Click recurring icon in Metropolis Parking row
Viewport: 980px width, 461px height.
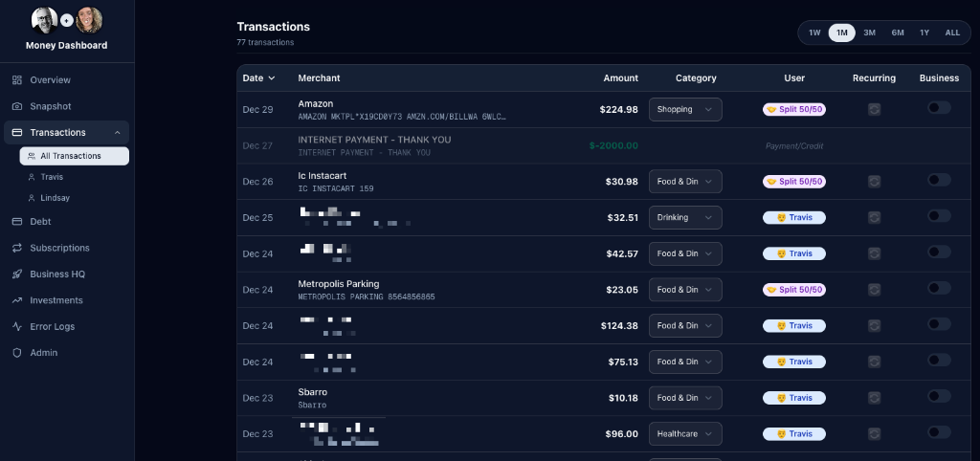tap(875, 289)
